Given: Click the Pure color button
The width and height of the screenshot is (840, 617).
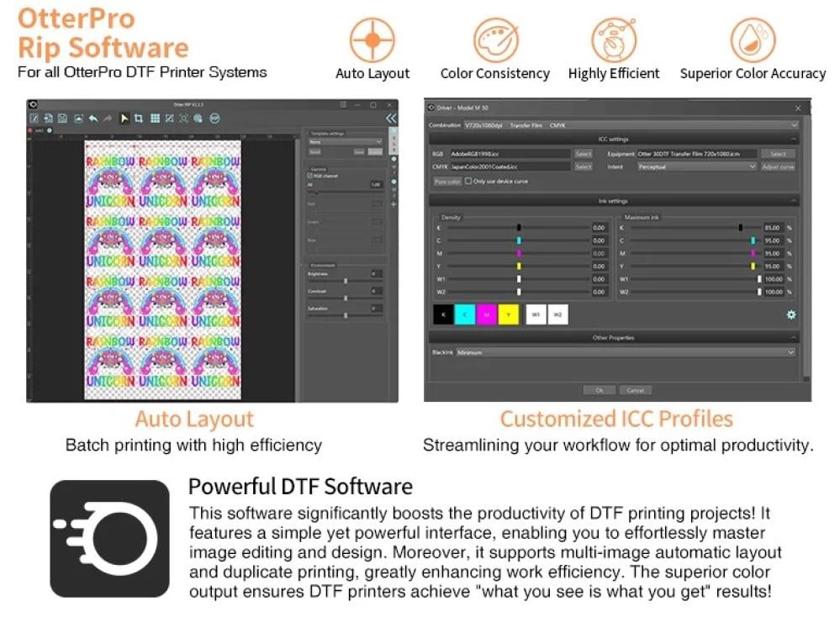Looking at the screenshot, I should pyautogui.click(x=446, y=181).
